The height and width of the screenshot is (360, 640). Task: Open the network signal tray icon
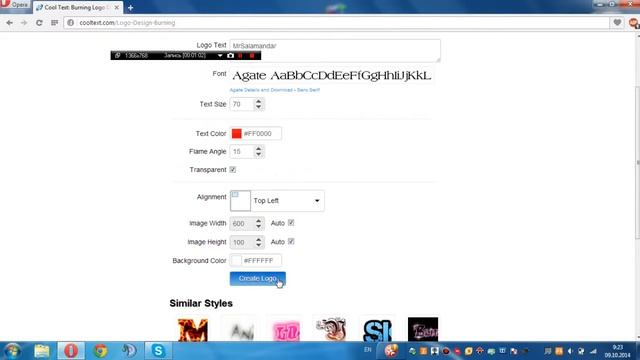(593, 351)
